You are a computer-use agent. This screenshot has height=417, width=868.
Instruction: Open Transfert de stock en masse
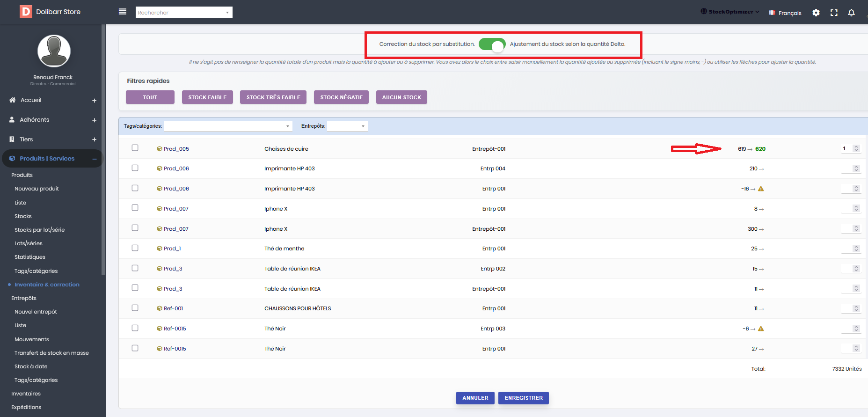pos(51,353)
